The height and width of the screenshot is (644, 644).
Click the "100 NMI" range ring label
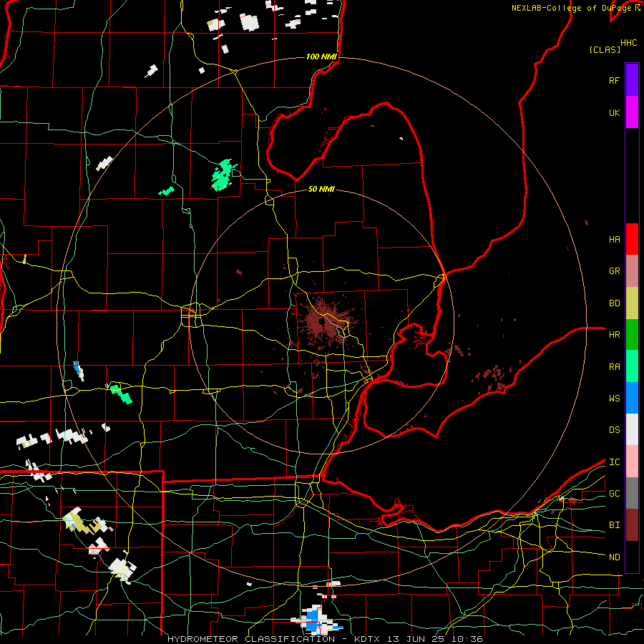coord(321,57)
